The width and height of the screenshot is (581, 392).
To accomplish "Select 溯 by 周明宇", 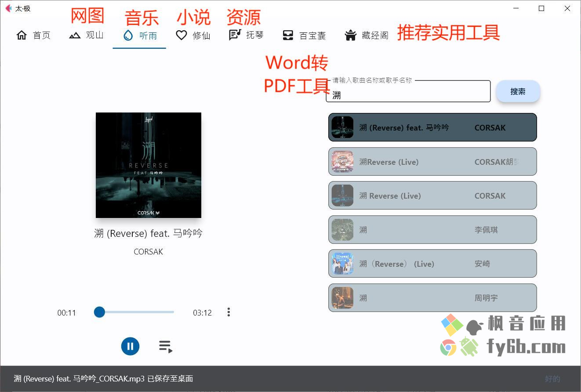I will tap(432, 298).
